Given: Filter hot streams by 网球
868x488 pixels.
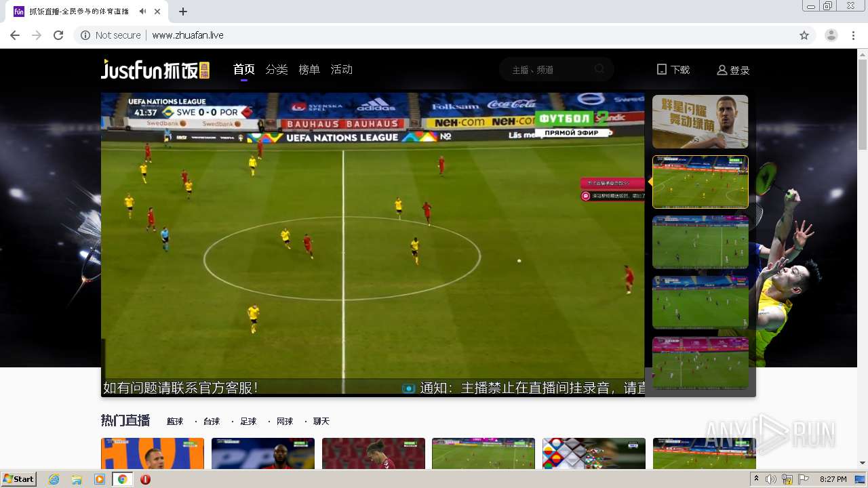Looking at the screenshot, I should point(285,422).
